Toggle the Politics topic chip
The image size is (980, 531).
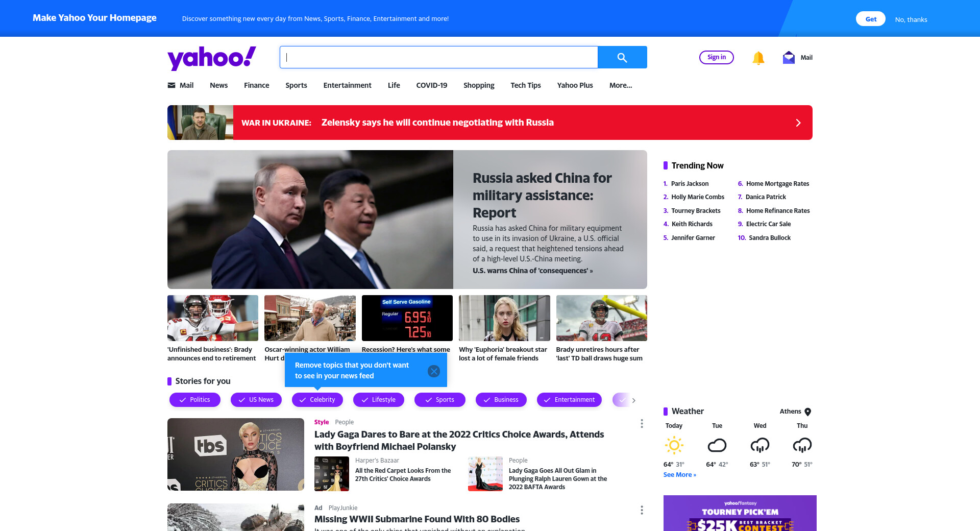pyautogui.click(x=195, y=400)
